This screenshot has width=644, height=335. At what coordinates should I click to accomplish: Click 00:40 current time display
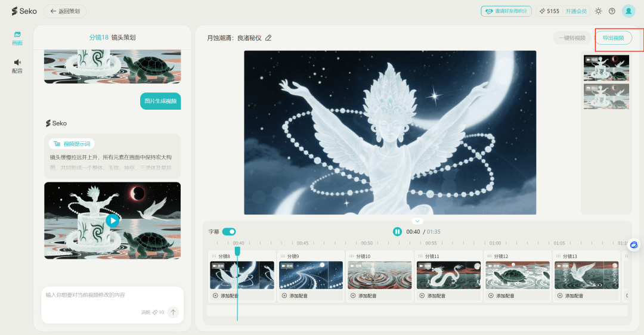point(413,231)
